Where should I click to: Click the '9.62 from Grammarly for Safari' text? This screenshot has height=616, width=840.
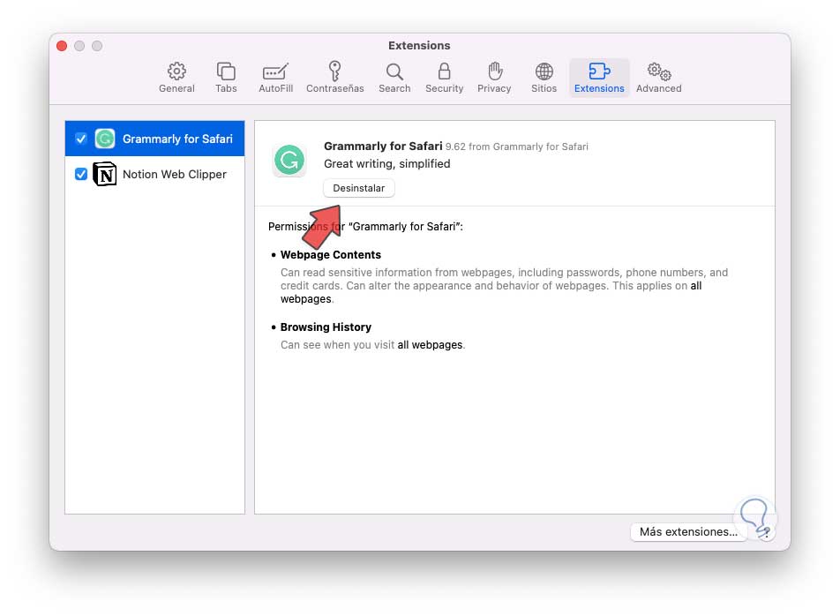coord(516,146)
